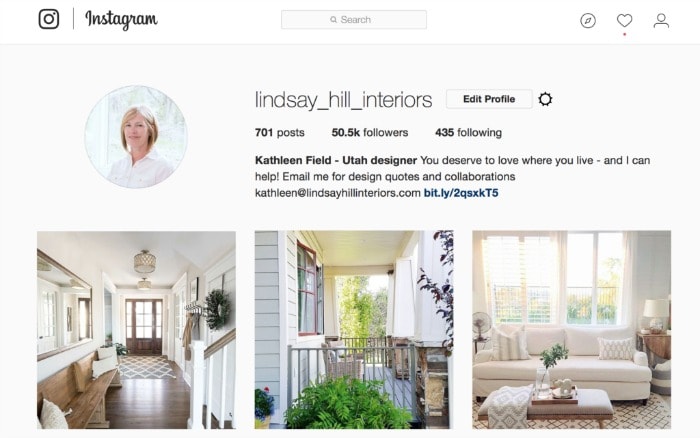Image resolution: width=700 pixels, height=438 pixels.
Task: Click the kathleen@lindsayhillinteriors.com email text
Action: coord(338,193)
